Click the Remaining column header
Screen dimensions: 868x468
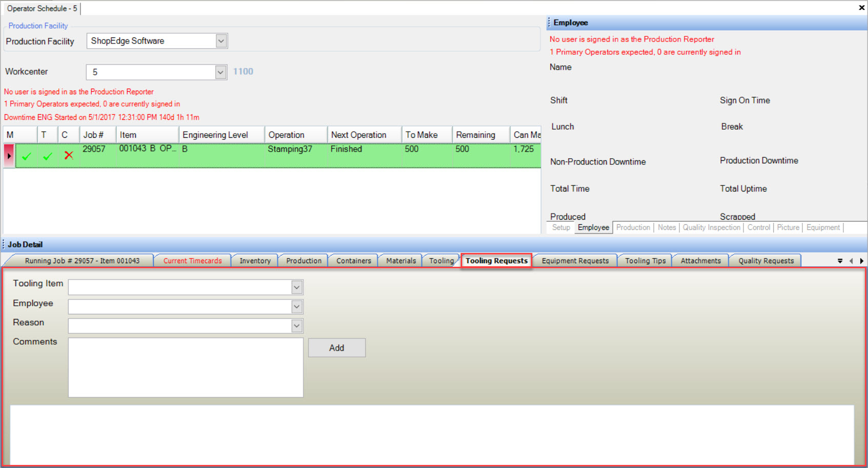(x=481, y=135)
